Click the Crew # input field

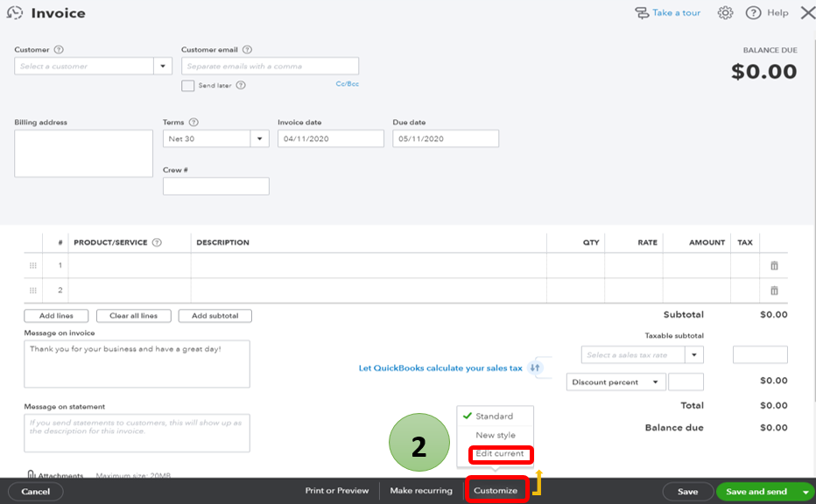tap(216, 186)
